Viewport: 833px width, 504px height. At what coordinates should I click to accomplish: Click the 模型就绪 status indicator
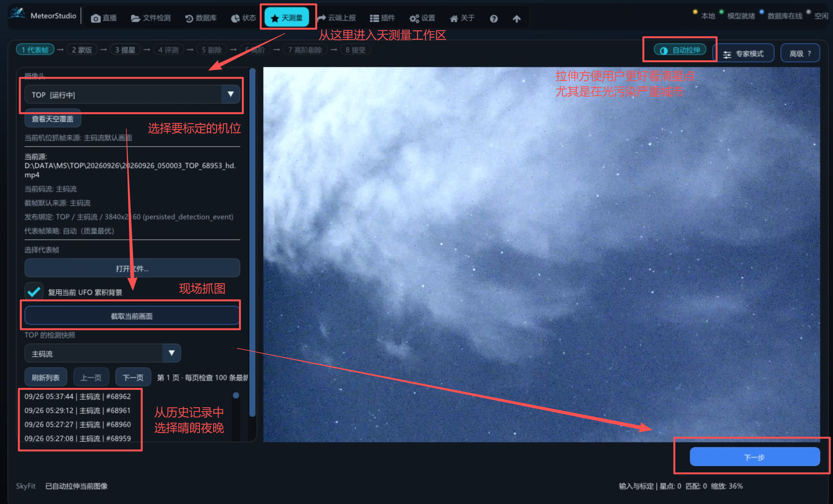pyautogui.click(x=738, y=15)
